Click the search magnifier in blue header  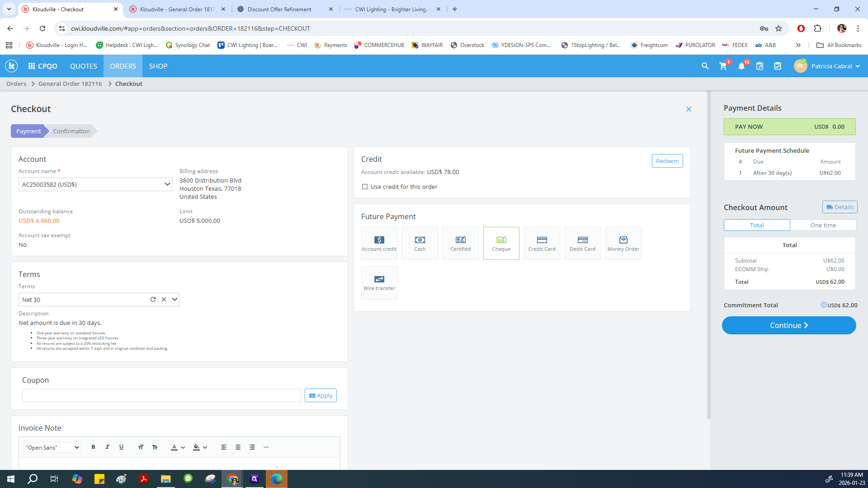pyautogui.click(x=705, y=66)
